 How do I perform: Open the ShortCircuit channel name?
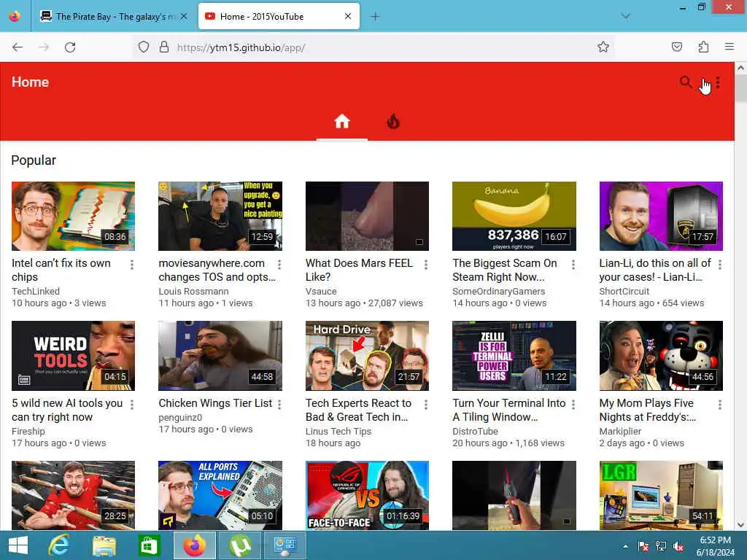point(624,292)
